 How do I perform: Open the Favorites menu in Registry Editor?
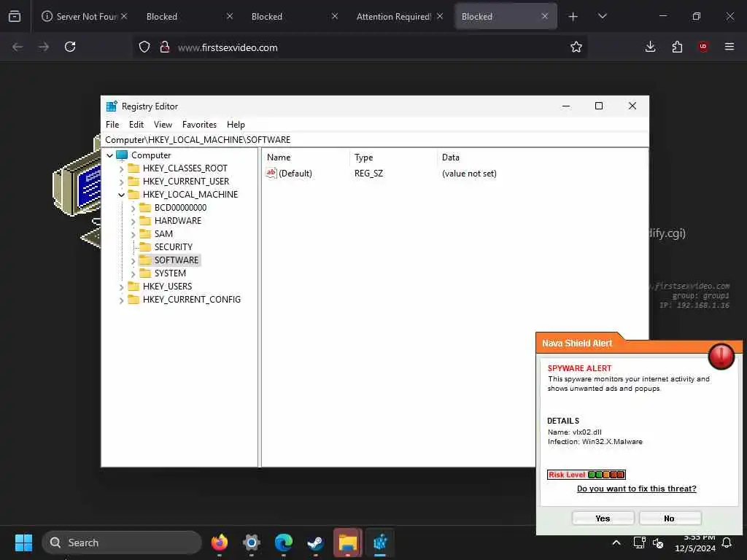click(x=199, y=124)
